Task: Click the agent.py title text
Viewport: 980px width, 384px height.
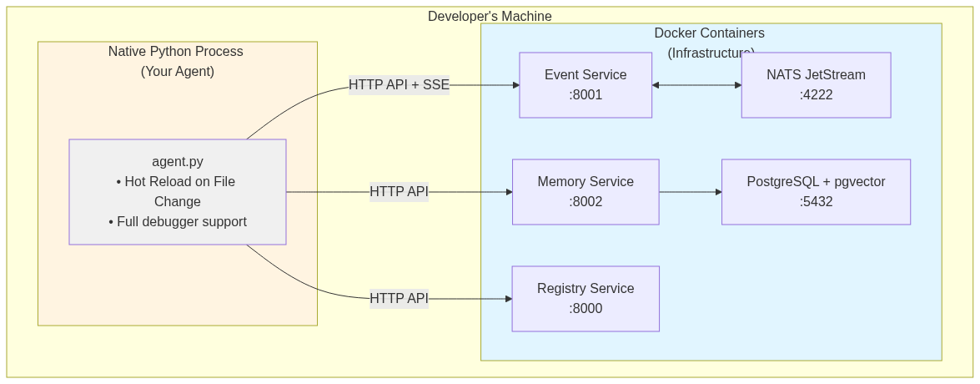Action: click(x=177, y=161)
